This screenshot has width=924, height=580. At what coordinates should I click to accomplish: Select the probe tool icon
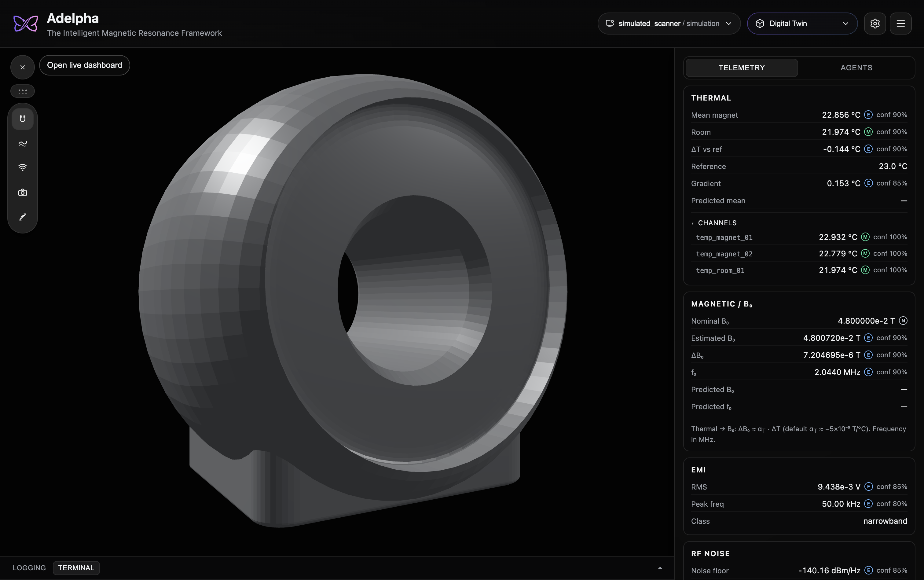point(23,217)
